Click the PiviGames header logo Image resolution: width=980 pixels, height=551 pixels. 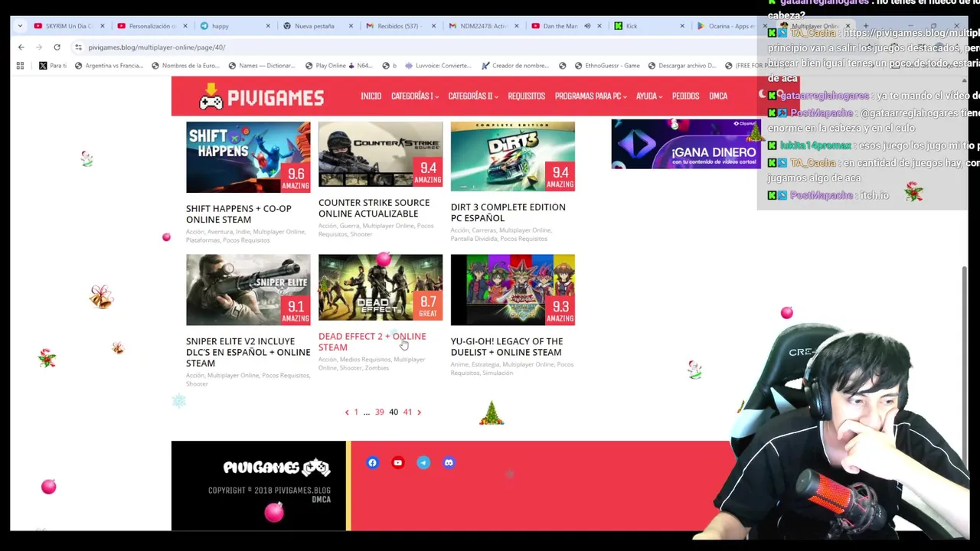coord(261,96)
